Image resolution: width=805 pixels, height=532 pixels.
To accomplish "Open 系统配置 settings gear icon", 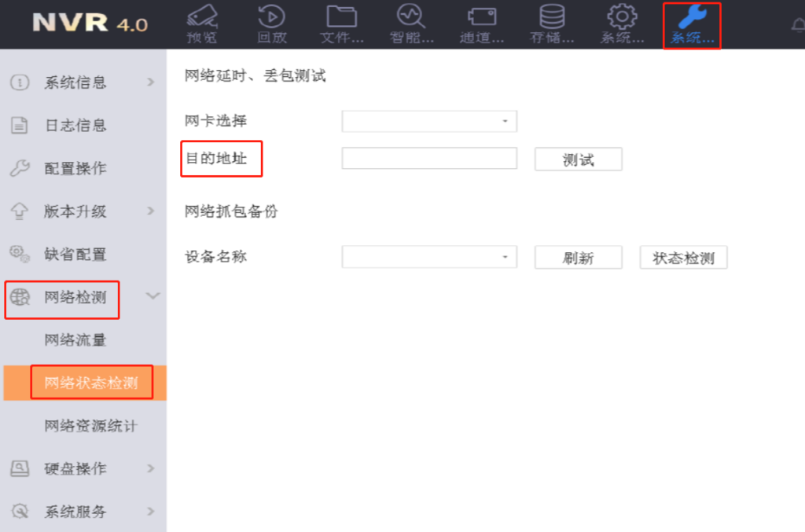I will (621, 24).
